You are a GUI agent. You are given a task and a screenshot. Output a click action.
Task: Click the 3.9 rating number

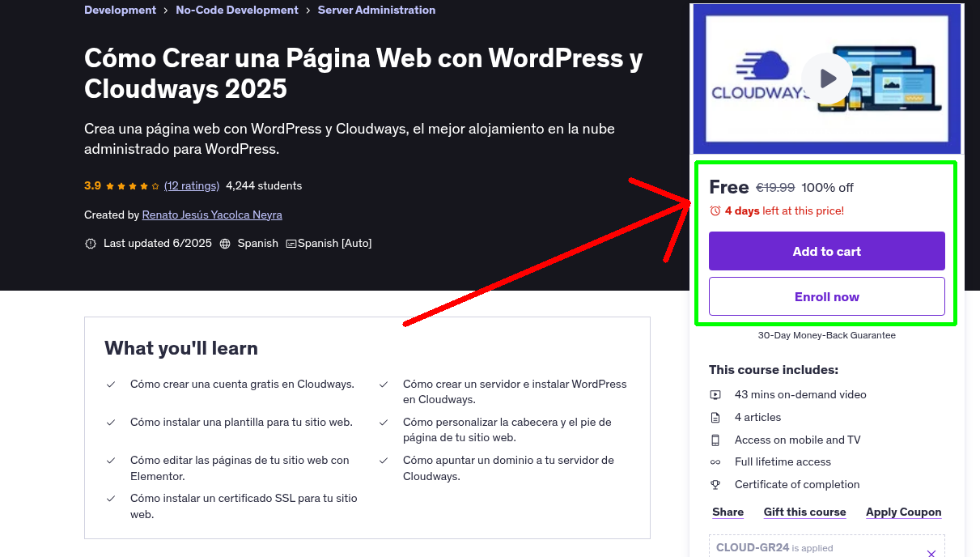pyautogui.click(x=92, y=185)
